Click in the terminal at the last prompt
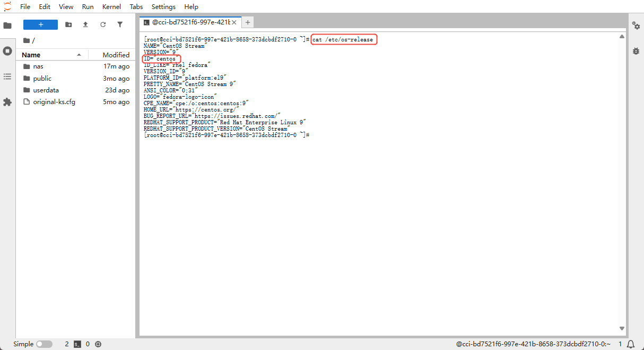This screenshot has width=644, height=350. pos(227,135)
